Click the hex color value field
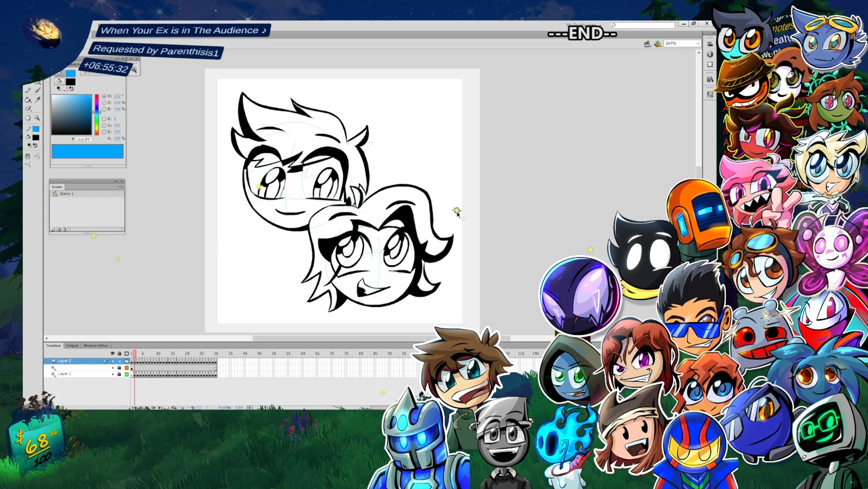Screen dimensions: 868x489 84,139
